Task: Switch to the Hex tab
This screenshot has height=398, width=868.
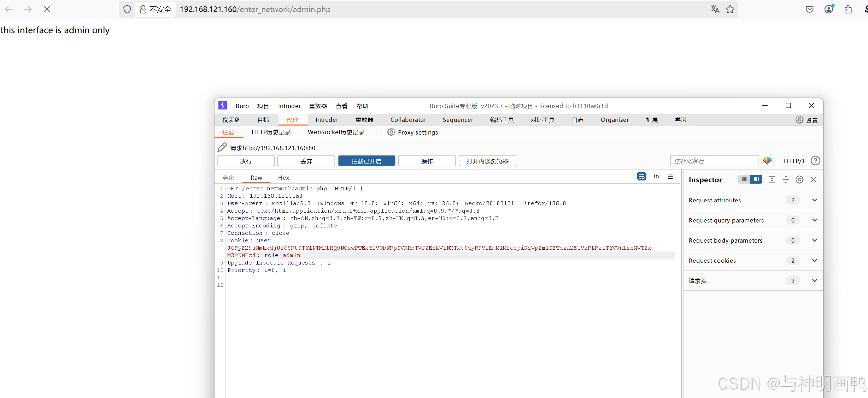Action: (283, 178)
